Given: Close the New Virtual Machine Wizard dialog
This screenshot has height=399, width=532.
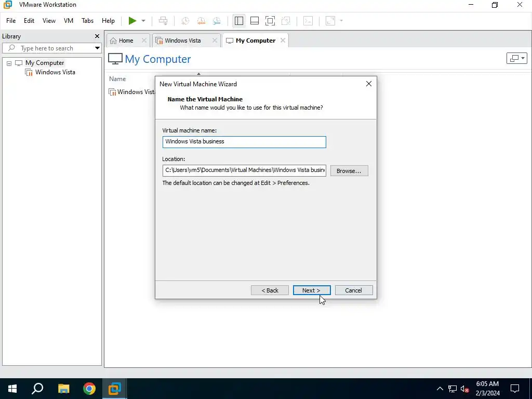Looking at the screenshot, I should [x=369, y=84].
